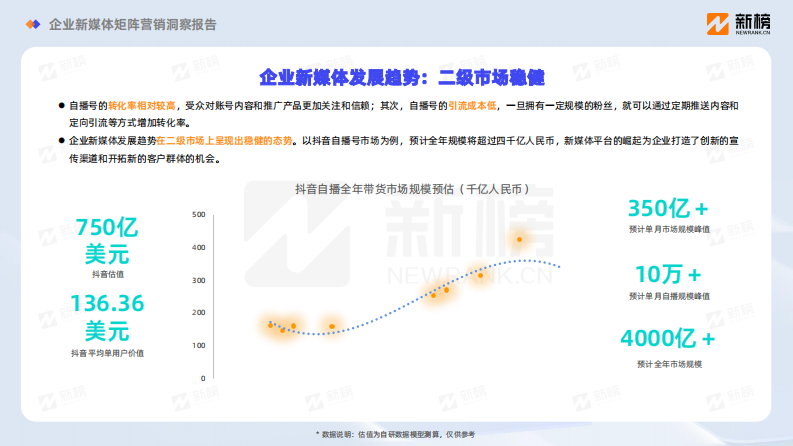Click the 新榜 NEWRANK.CN logo

pos(738,24)
